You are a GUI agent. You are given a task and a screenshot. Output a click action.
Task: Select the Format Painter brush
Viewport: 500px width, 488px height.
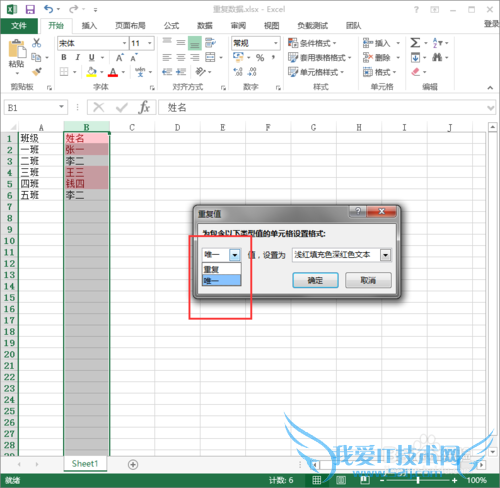coord(37,72)
